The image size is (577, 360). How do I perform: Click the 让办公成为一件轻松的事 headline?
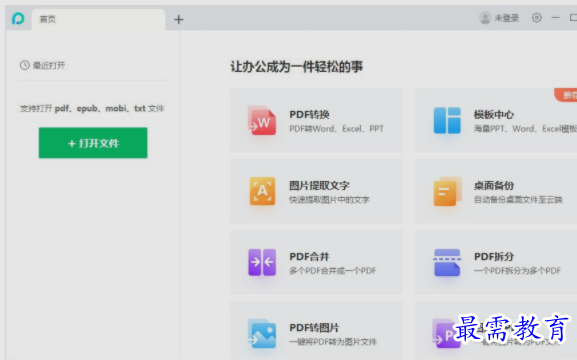[297, 67]
